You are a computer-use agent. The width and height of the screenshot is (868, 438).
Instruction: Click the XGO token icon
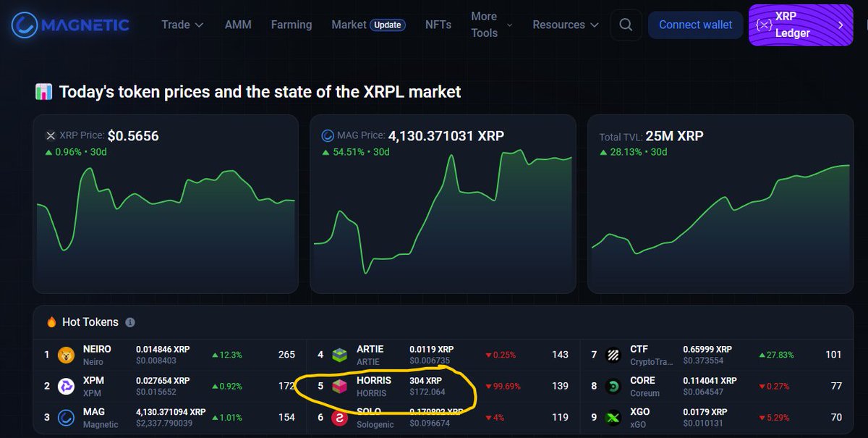point(613,418)
